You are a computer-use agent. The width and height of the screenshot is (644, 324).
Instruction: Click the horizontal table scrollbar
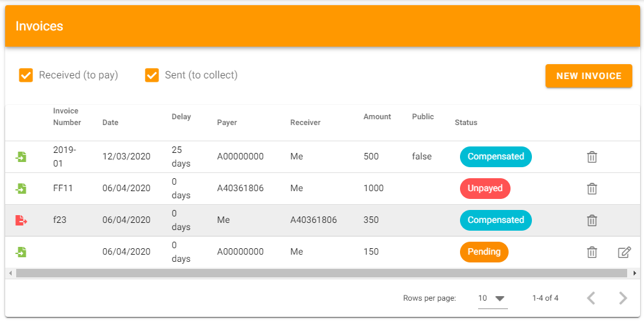(321, 273)
